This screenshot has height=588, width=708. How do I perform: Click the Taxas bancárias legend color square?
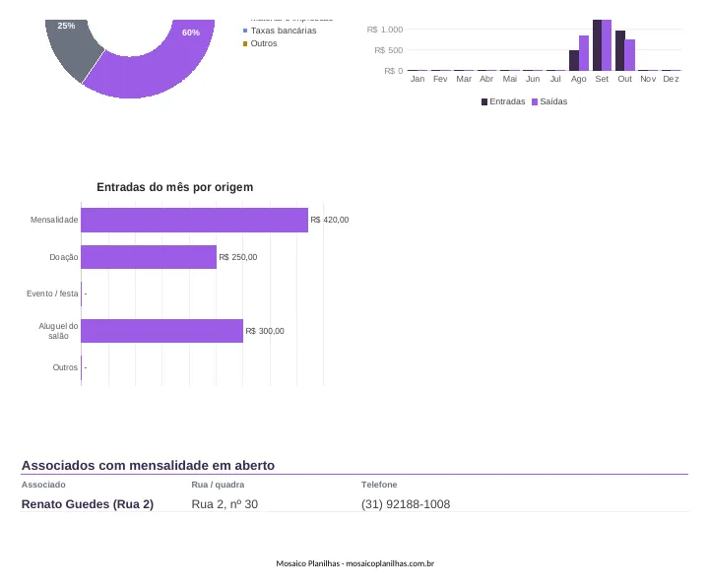tap(245, 31)
